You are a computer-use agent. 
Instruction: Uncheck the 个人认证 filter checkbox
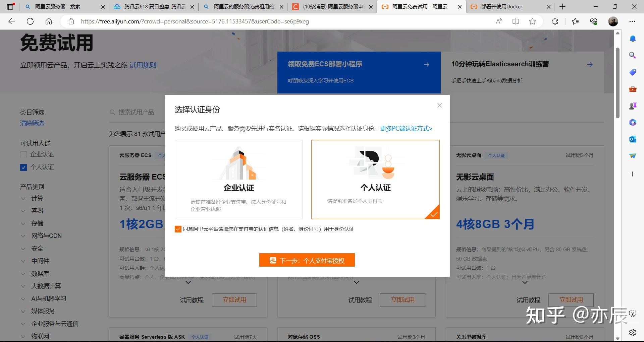click(x=23, y=167)
